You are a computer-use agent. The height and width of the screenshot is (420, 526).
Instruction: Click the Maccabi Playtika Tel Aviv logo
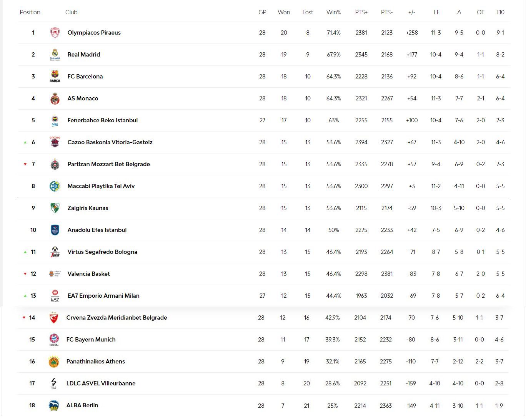[55, 186]
